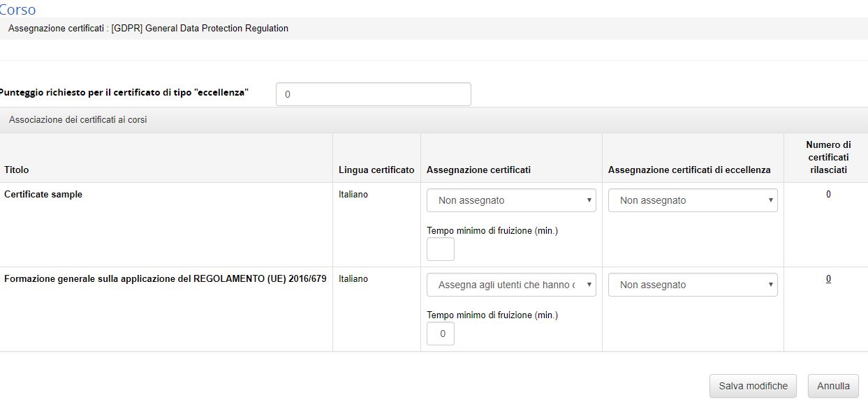Click Associazione dei certificati ai corsi section bar
Screen dimensions: 868x411
[78, 120]
